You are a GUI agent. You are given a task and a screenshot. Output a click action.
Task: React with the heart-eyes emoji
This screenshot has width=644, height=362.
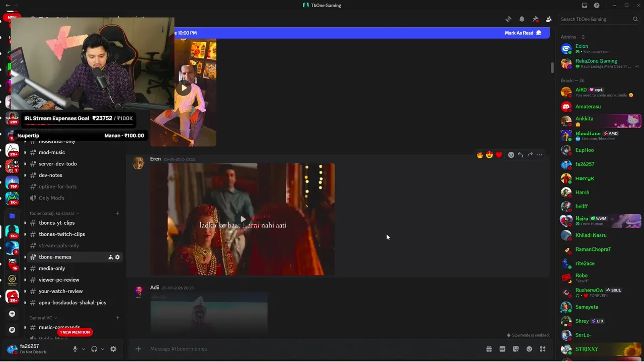(490, 155)
